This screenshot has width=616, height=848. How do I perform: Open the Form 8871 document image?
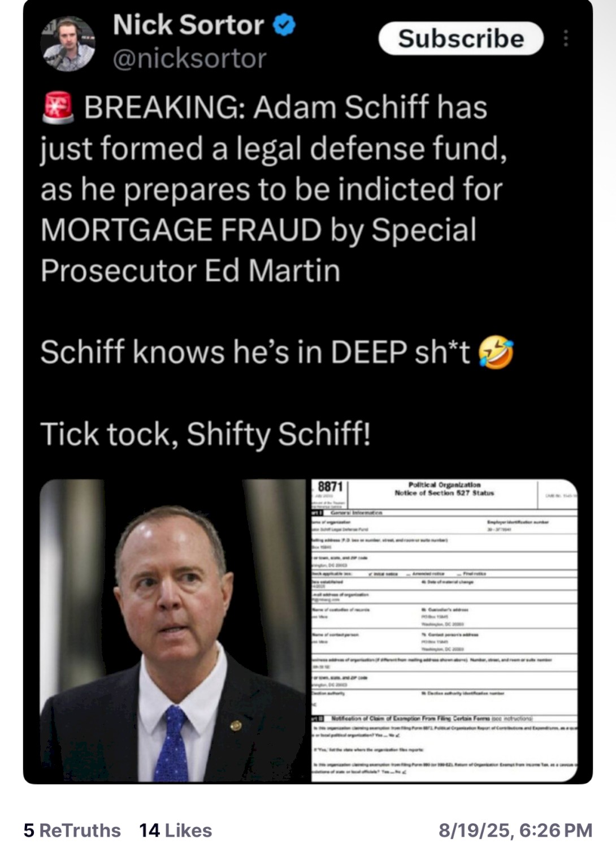pyautogui.click(x=444, y=630)
